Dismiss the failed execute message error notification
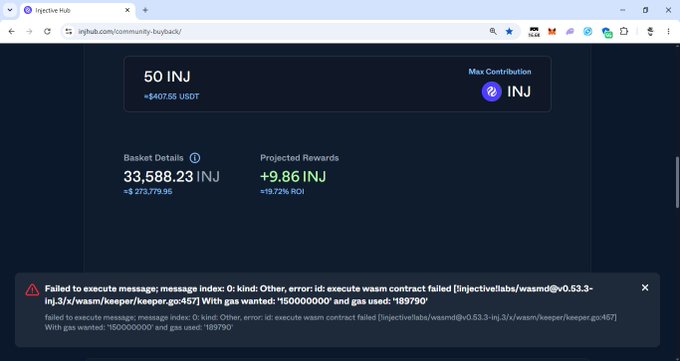 [x=645, y=288]
